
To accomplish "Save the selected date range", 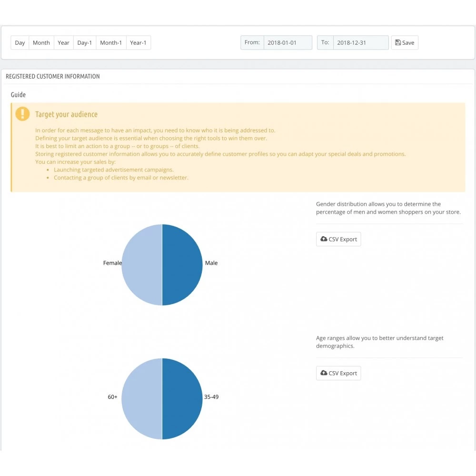I will click(405, 42).
